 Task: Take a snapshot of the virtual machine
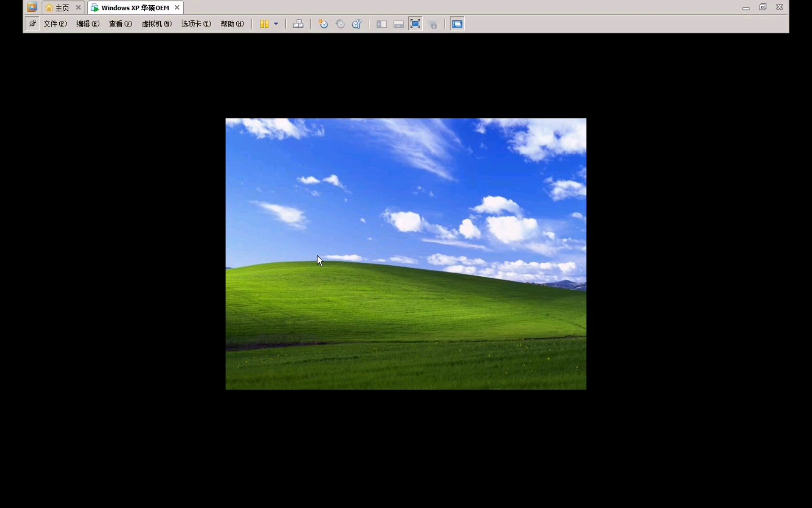pos(323,24)
